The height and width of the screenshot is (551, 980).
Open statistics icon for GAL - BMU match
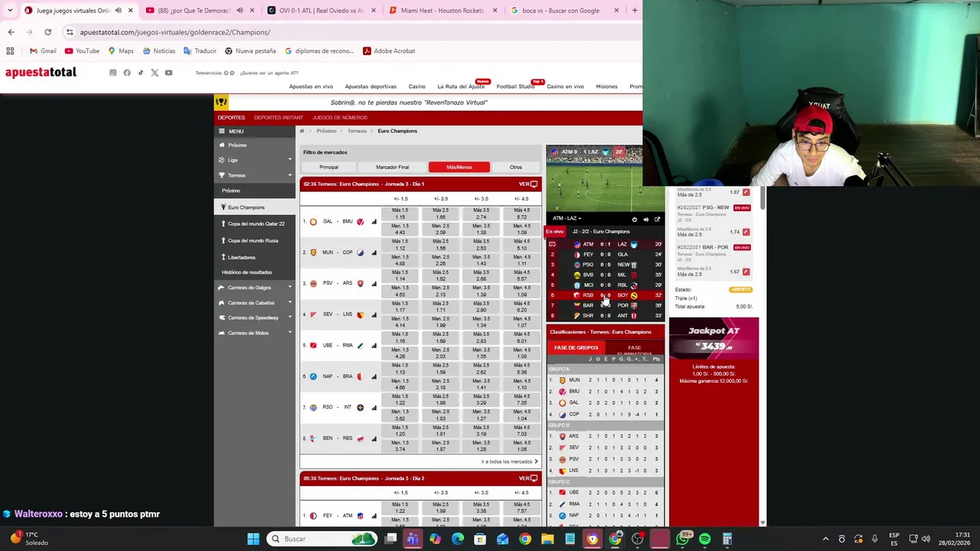click(x=374, y=222)
